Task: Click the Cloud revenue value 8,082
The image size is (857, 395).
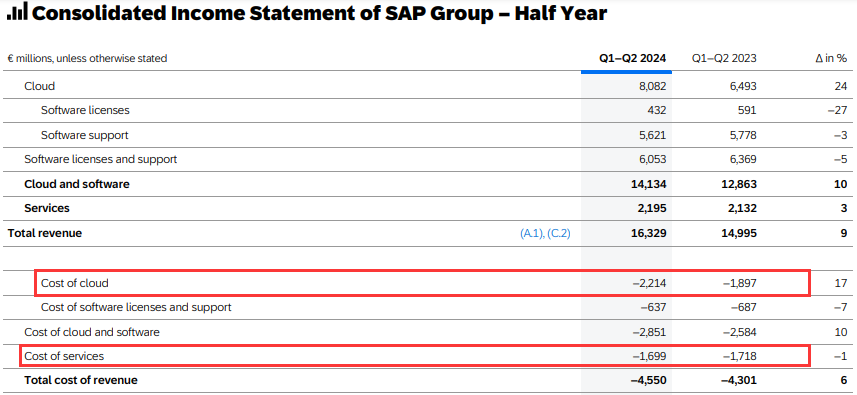Action: point(652,86)
